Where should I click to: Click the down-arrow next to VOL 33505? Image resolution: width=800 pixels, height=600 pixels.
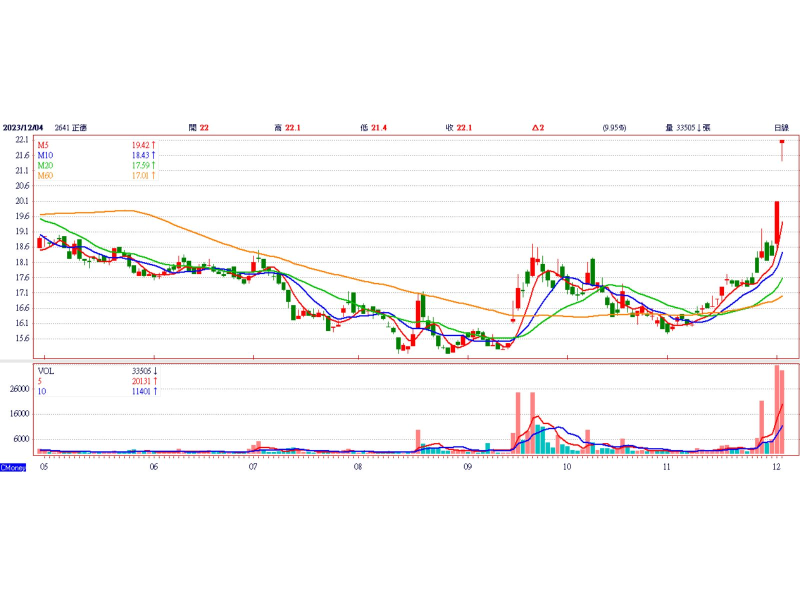(x=155, y=370)
